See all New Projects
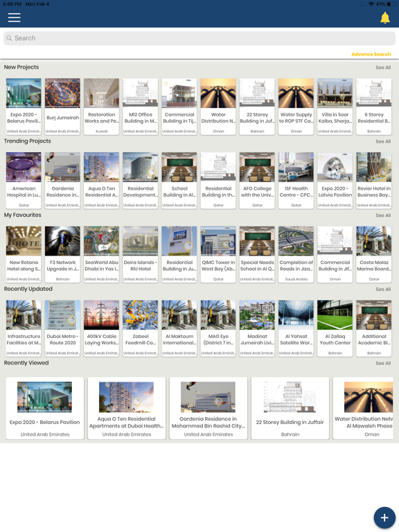 coord(383,67)
